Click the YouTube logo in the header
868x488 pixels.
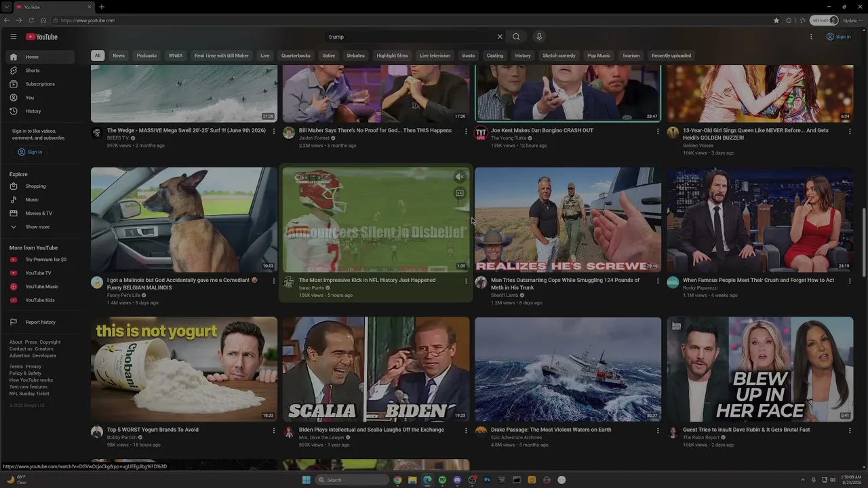pos(42,37)
